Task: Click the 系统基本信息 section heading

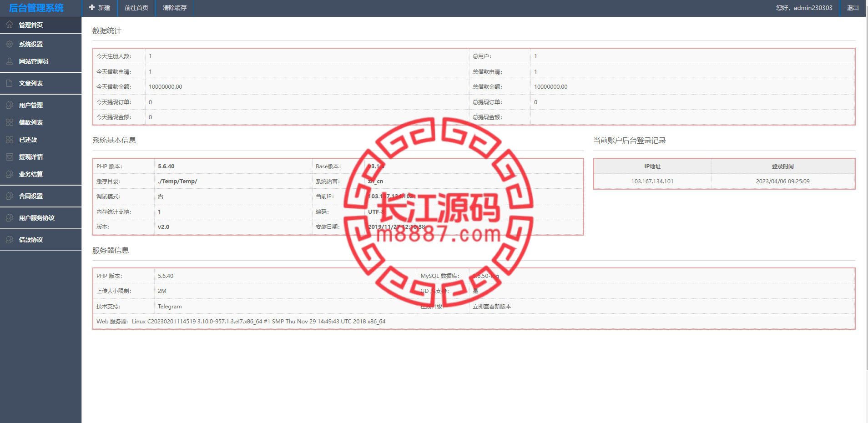Action: [x=114, y=140]
